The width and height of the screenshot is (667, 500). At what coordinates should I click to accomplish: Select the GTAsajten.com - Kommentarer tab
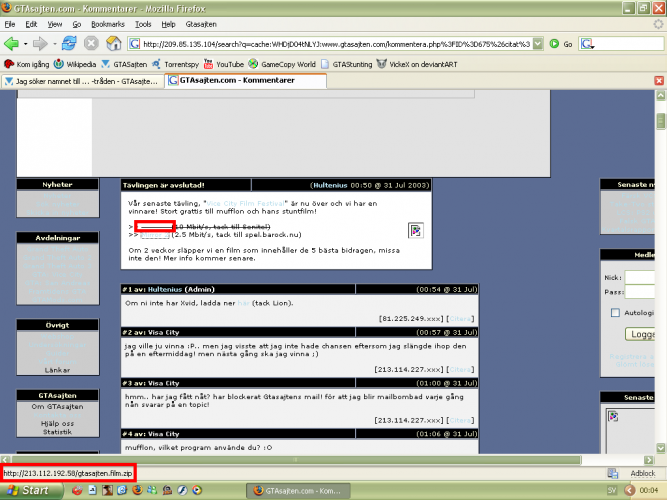(x=246, y=80)
